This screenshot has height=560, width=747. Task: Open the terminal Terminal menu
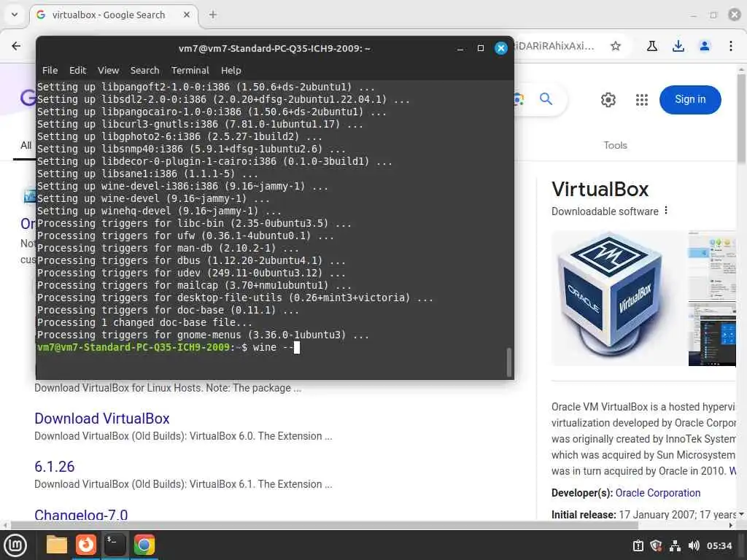point(190,71)
